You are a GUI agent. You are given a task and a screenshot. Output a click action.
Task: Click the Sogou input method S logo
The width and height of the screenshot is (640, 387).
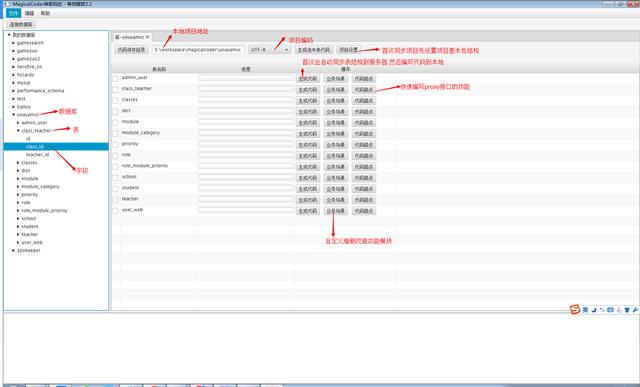click(x=575, y=310)
